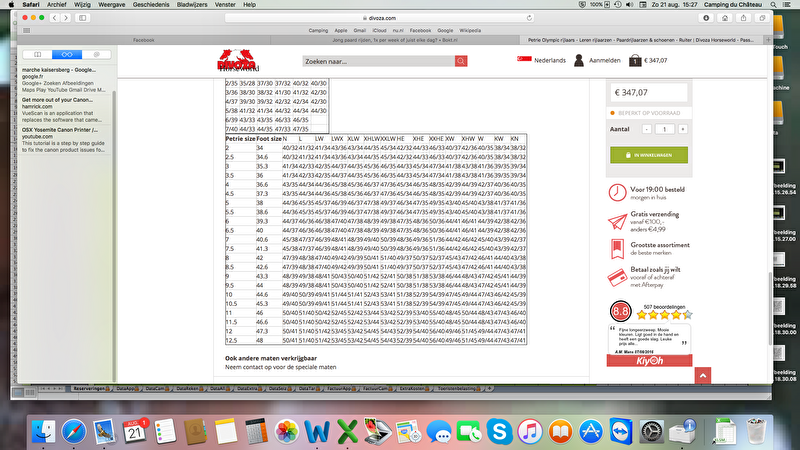Click the red search magnifier button
800x450 pixels.
(461, 61)
